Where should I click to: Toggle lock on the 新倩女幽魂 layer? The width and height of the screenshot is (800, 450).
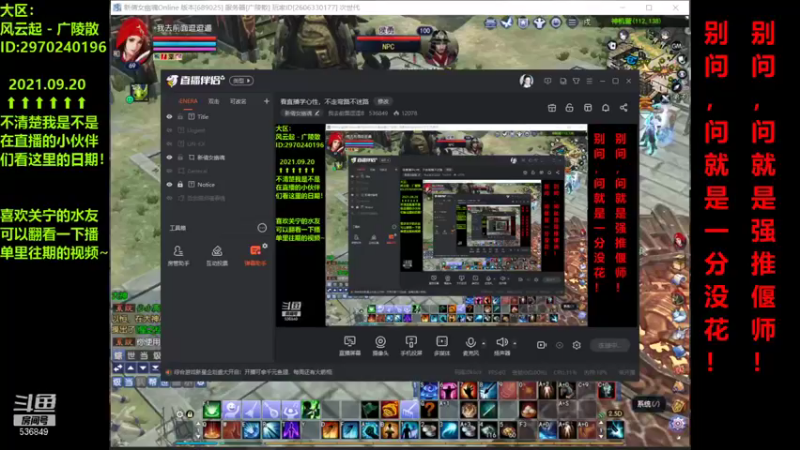pyautogui.click(x=180, y=158)
